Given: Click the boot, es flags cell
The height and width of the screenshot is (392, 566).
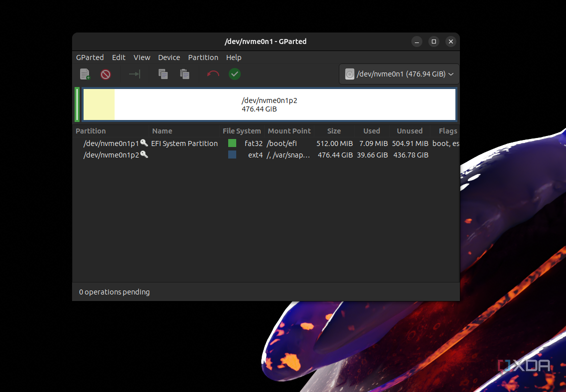Looking at the screenshot, I should [446, 143].
